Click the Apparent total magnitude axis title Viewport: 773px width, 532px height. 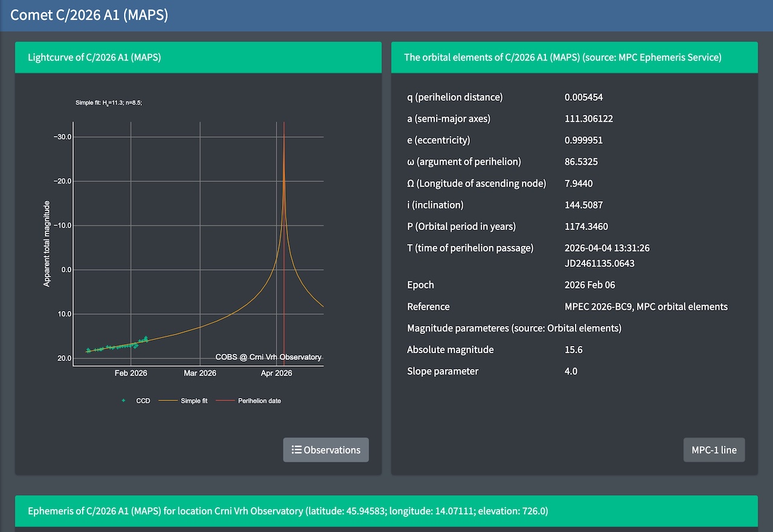(47, 243)
